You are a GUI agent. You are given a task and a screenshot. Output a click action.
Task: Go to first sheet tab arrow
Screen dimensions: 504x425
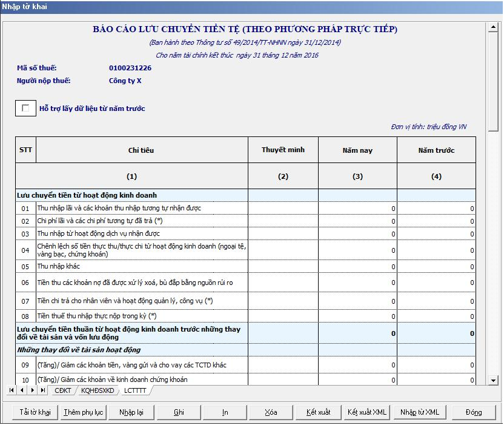[12, 390]
